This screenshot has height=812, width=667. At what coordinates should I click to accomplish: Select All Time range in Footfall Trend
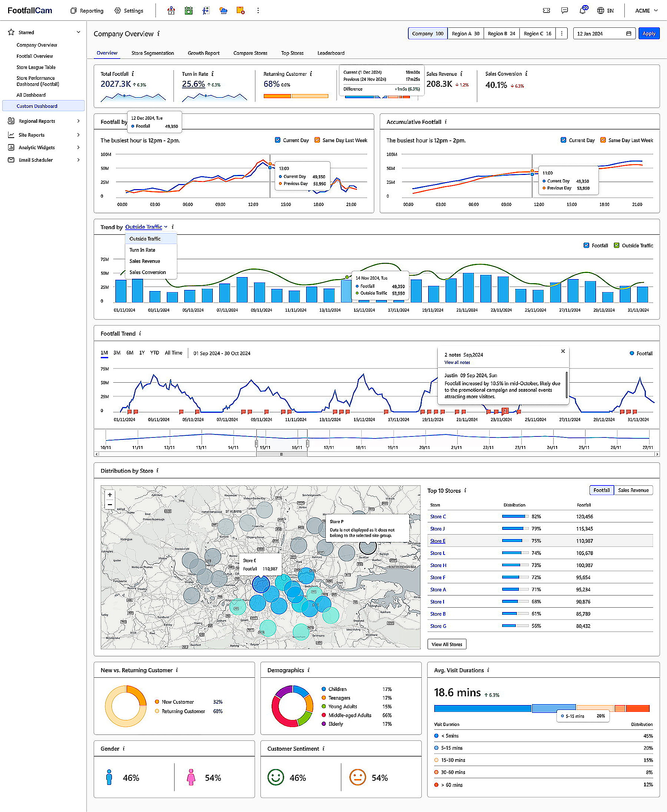173,353
